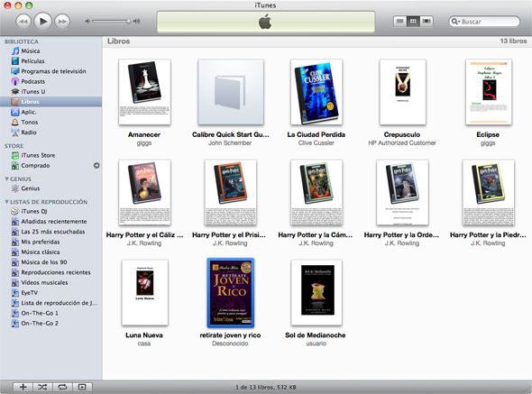Screen dimensions: 532x394
Task: Click the arrow button next to Comprado
Action: pyautogui.click(x=96, y=166)
